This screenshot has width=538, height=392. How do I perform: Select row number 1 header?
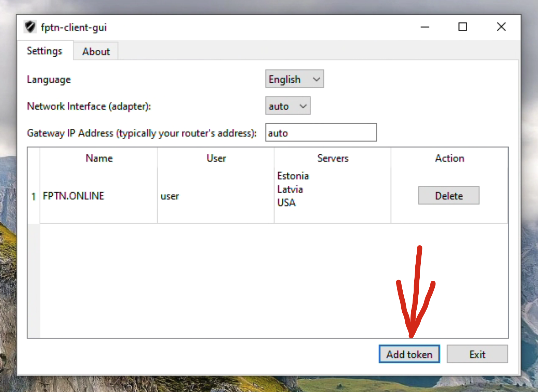(x=33, y=196)
